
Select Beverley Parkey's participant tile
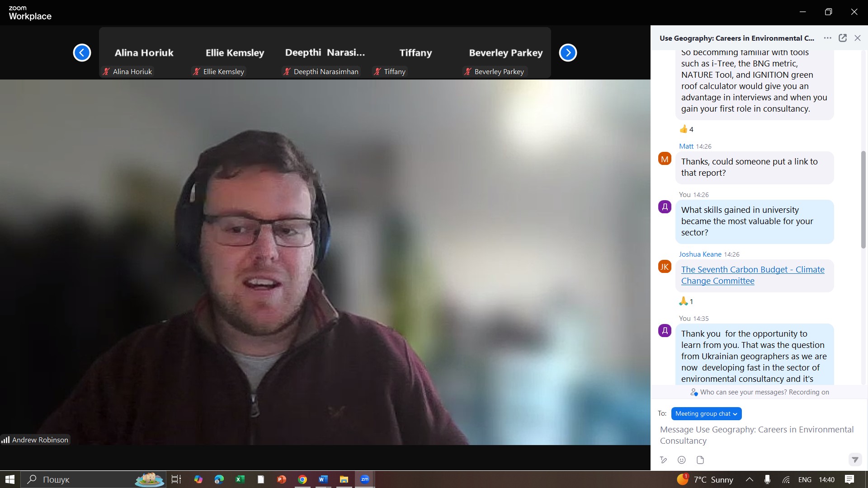tap(505, 53)
